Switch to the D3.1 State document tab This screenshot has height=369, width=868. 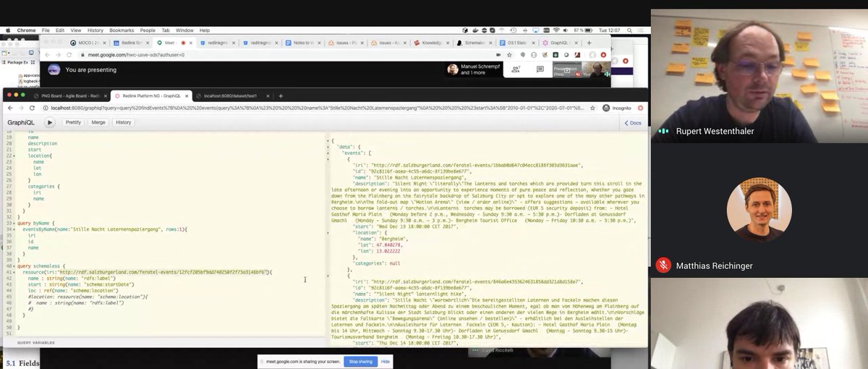[517, 43]
